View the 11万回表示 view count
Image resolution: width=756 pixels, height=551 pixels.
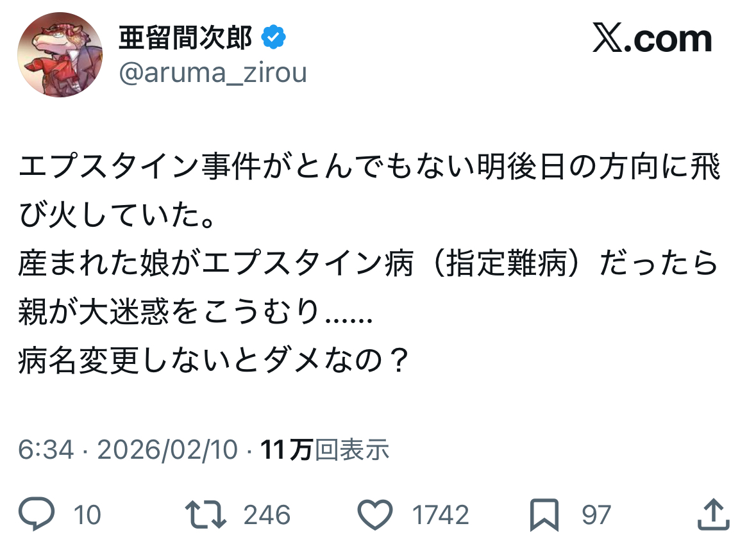(325, 449)
